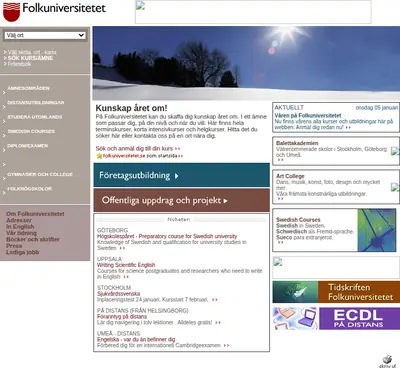Click the winter landscape banner image
Screen dimensions: 400x368
click(x=246, y=63)
